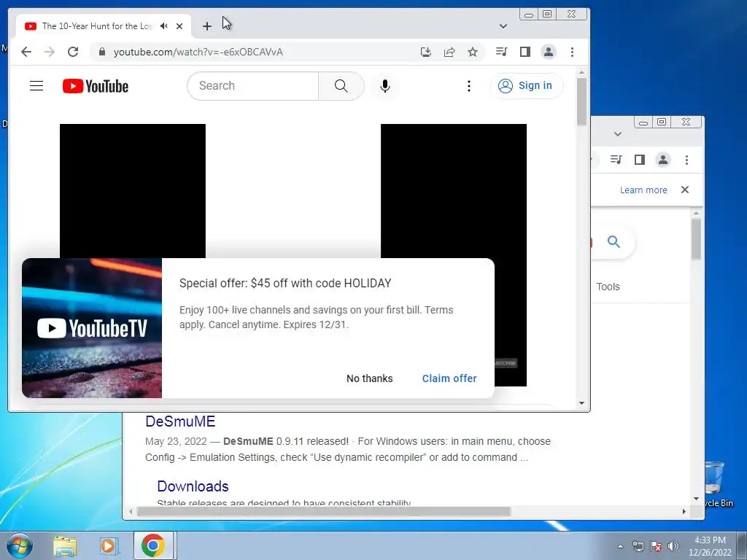Open the YouTube hamburger guide menu
747x560 pixels.
point(36,86)
